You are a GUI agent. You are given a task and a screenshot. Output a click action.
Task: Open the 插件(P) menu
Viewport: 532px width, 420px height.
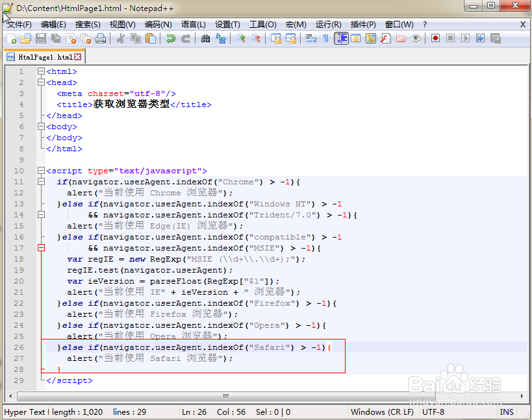point(363,25)
